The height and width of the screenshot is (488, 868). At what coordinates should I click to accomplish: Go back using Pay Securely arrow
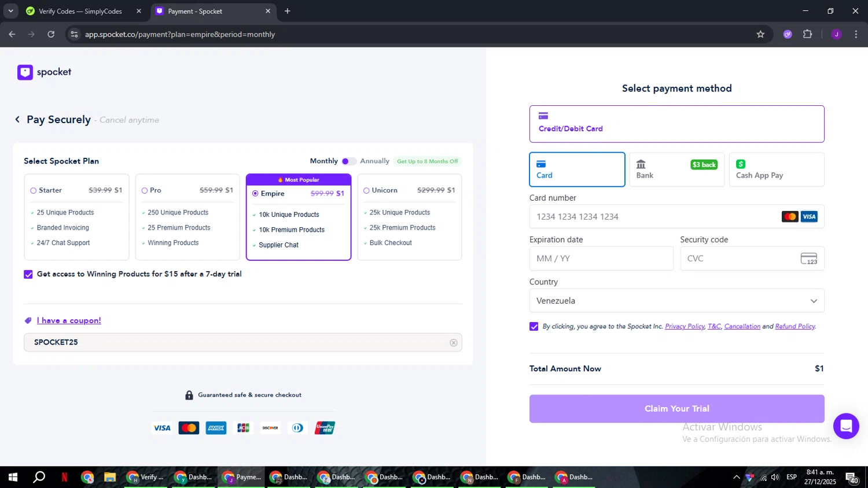click(17, 119)
